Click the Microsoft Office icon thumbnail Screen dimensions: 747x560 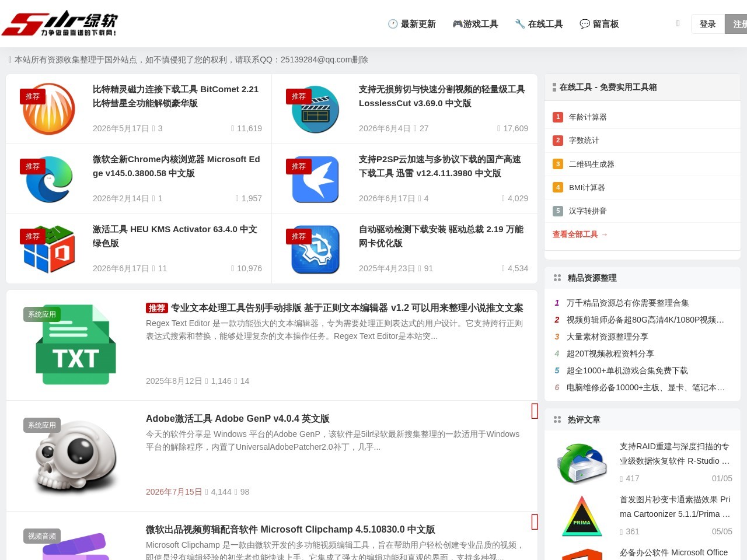582,554
